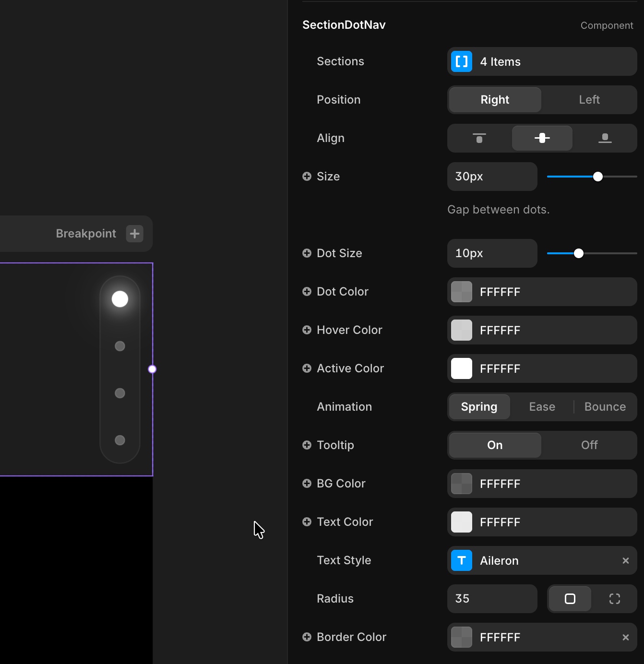The width and height of the screenshot is (644, 664).
Task: Open the Active Color swatch
Action: [461, 368]
